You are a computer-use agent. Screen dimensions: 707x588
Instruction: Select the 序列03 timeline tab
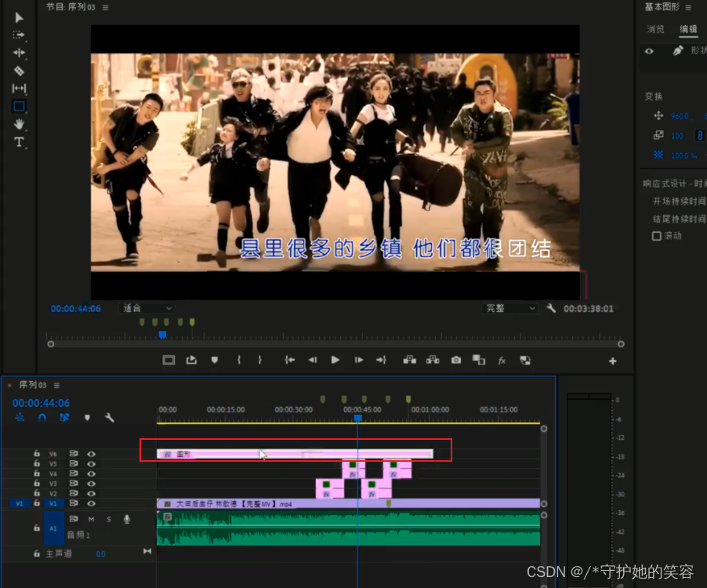click(x=32, y=385)
